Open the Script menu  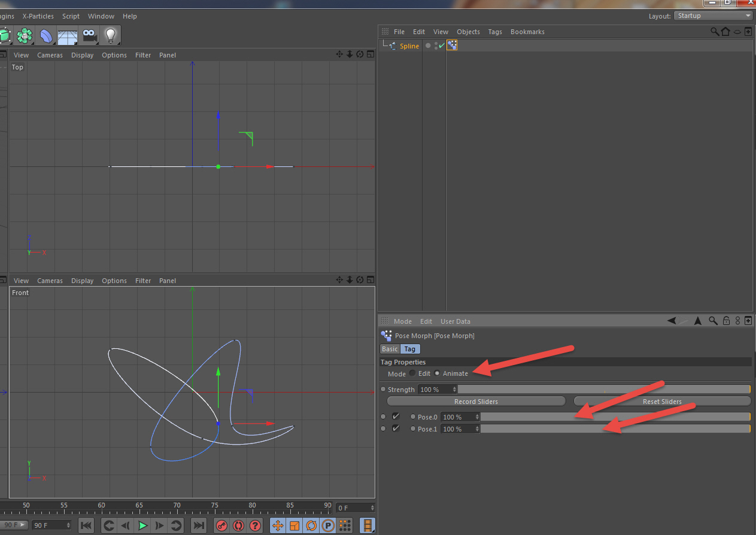71,16
